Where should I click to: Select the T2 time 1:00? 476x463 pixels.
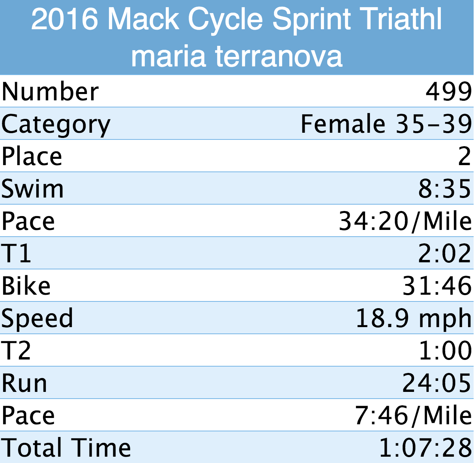pyautogui.click(x=445, y=351)
